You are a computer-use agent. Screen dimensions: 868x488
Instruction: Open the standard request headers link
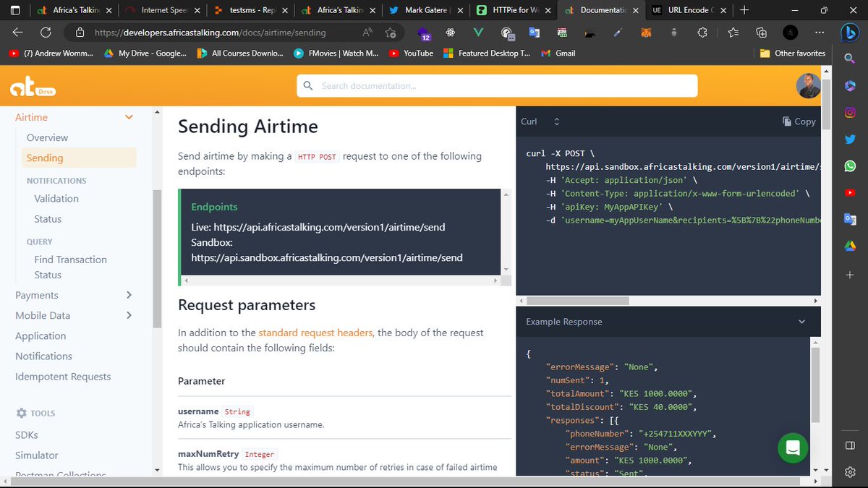coord(315,333)
